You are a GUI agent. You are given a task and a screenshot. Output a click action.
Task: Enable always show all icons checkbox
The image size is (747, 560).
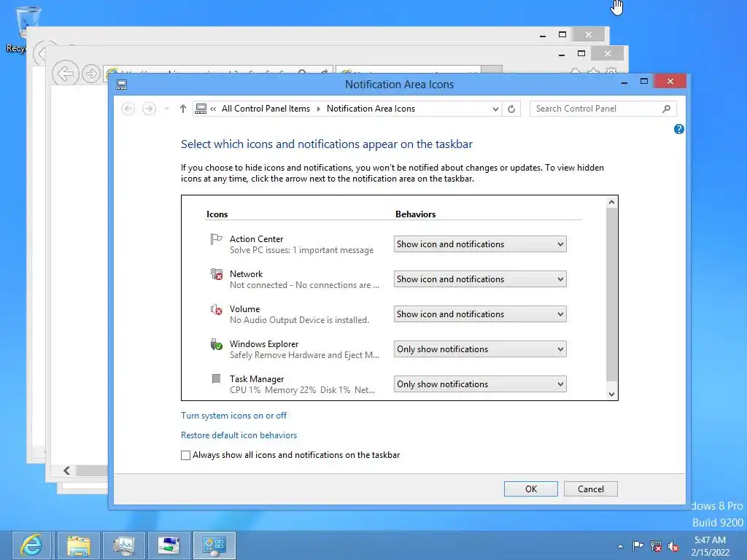click(x=186, y=455)
